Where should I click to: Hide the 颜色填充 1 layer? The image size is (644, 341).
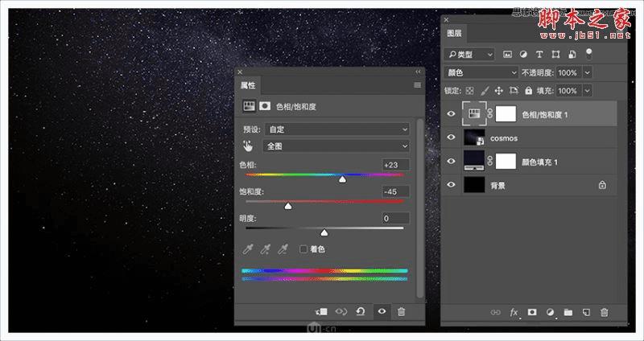(451, 161)
